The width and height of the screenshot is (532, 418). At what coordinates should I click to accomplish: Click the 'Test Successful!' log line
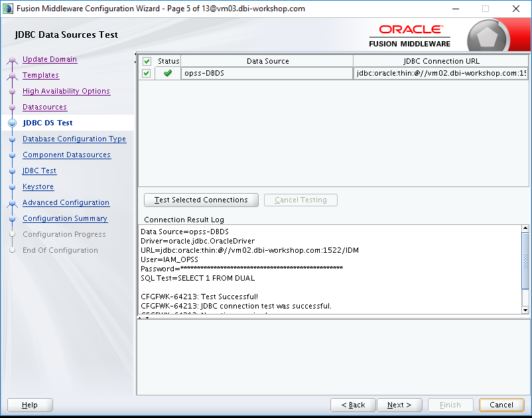pos(199,297)
